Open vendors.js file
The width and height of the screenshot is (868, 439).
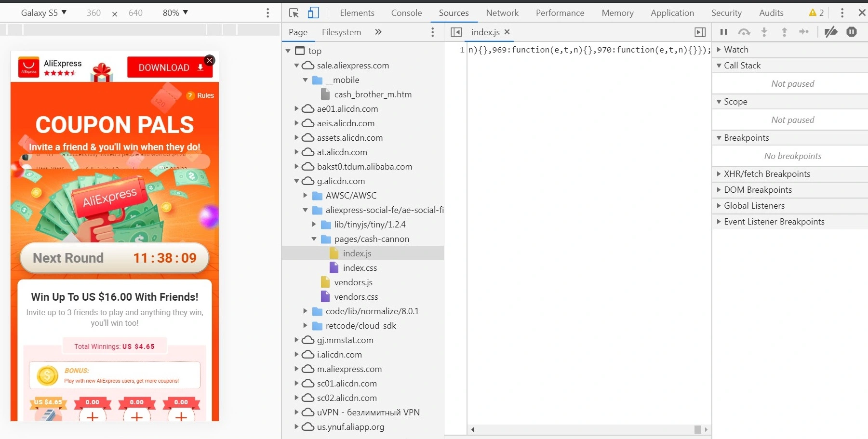pyautogui.click(x=353, y=282)
